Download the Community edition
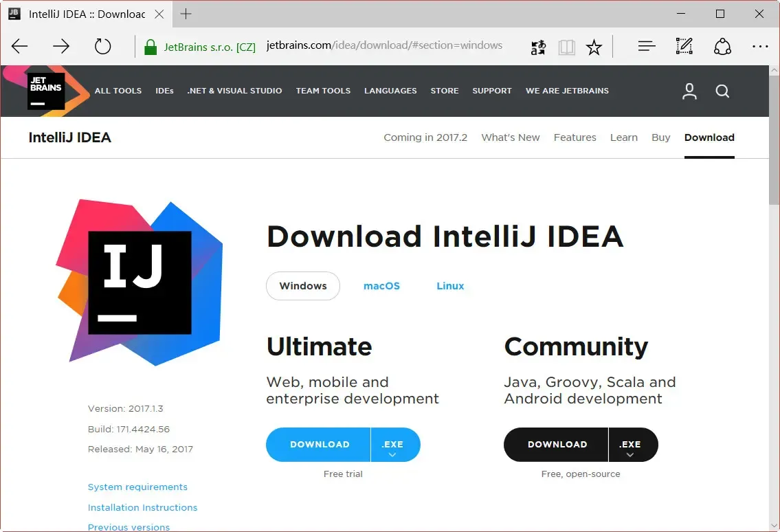 point(556,445)
